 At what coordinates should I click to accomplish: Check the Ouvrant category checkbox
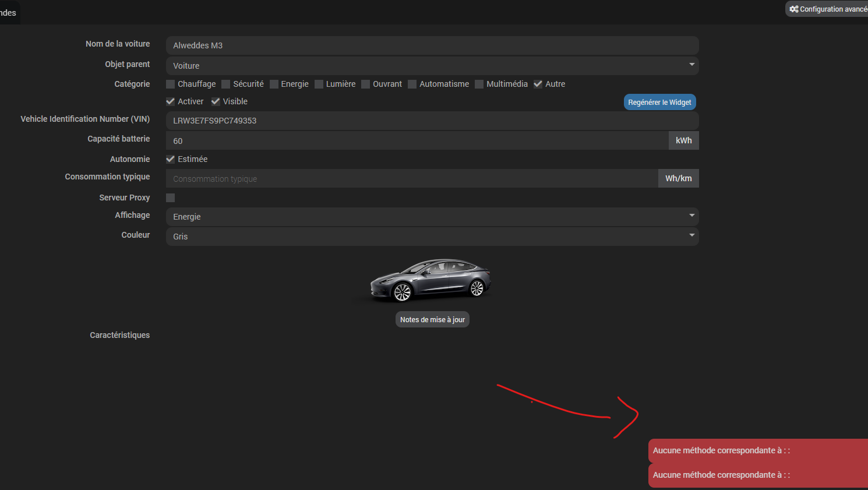click(x=366, y=84)
